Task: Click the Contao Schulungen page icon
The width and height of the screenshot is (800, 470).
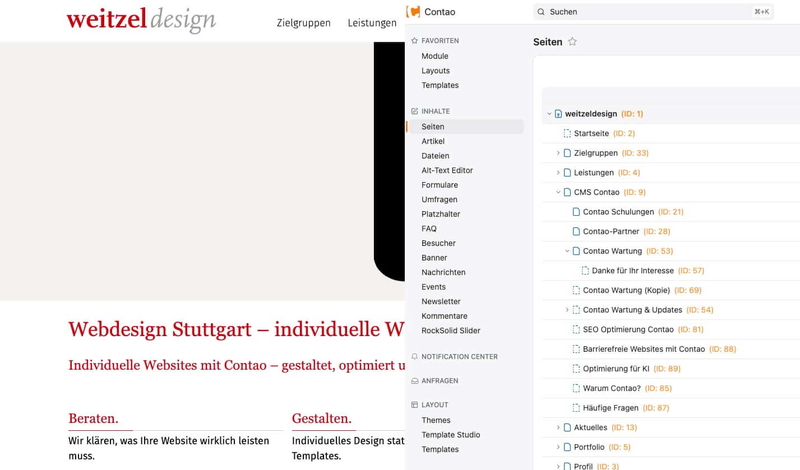Action: 576,212
